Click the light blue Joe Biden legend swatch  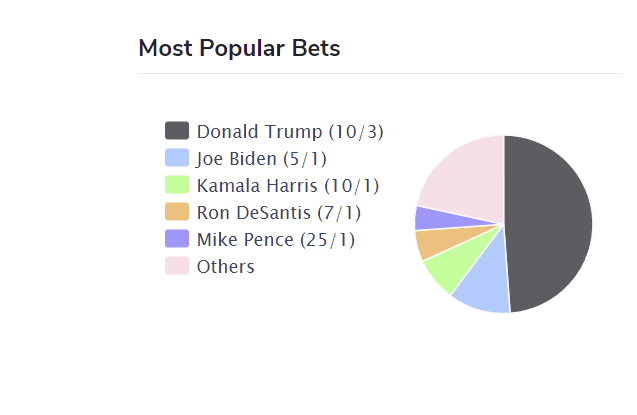[x=177, y=158]
